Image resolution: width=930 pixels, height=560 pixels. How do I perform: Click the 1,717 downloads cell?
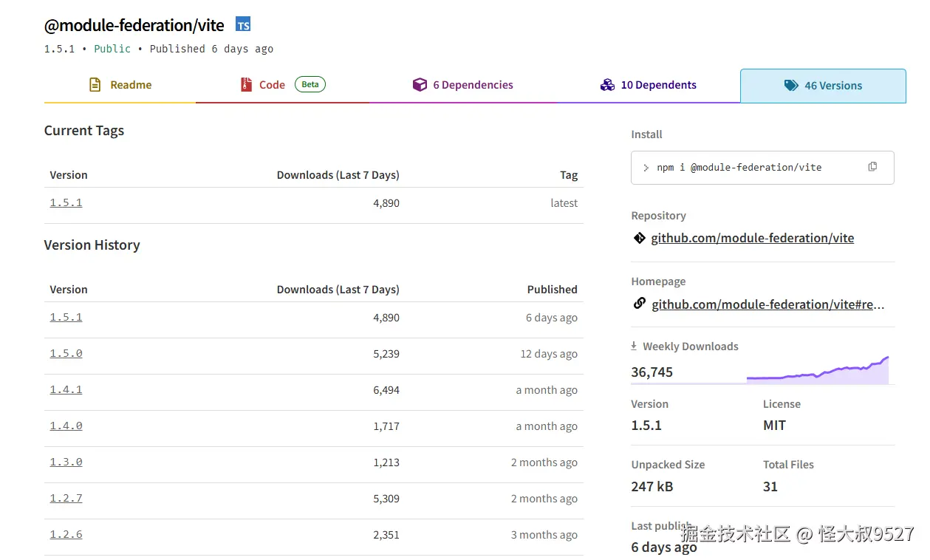tap(386, 426)
